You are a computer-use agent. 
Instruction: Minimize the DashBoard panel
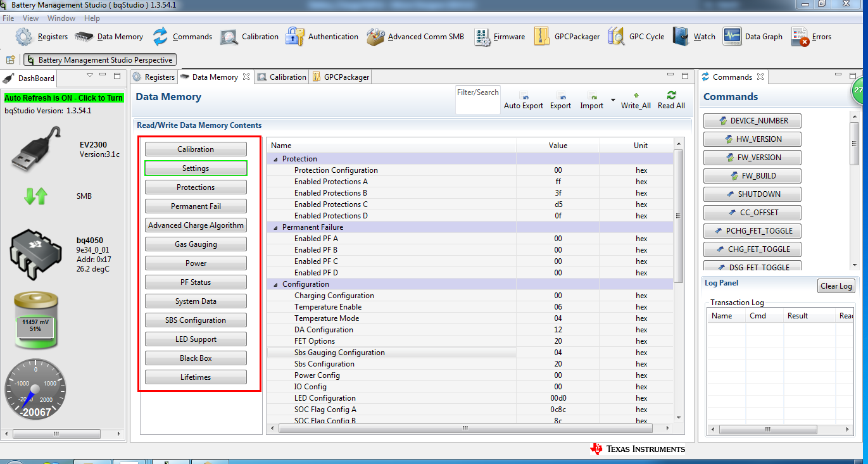(103, 76)
